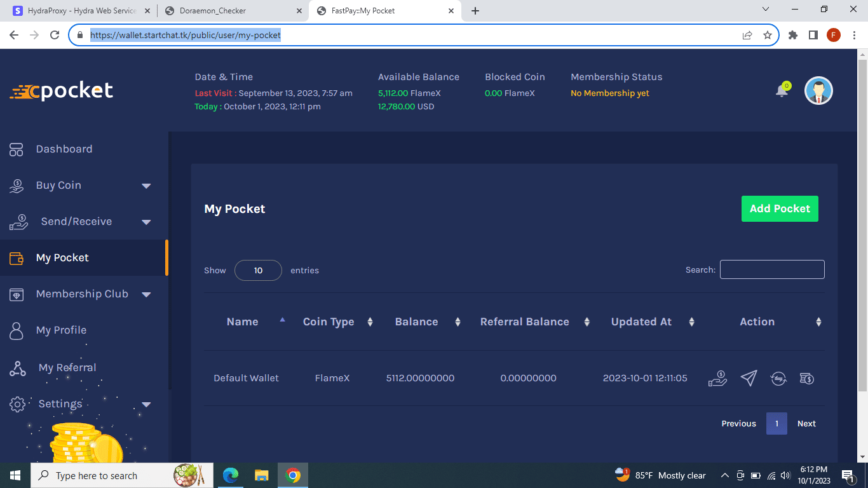Click the My Pocket wallet icon
This screenshot has height=488, width=868.
coord(17,258)
